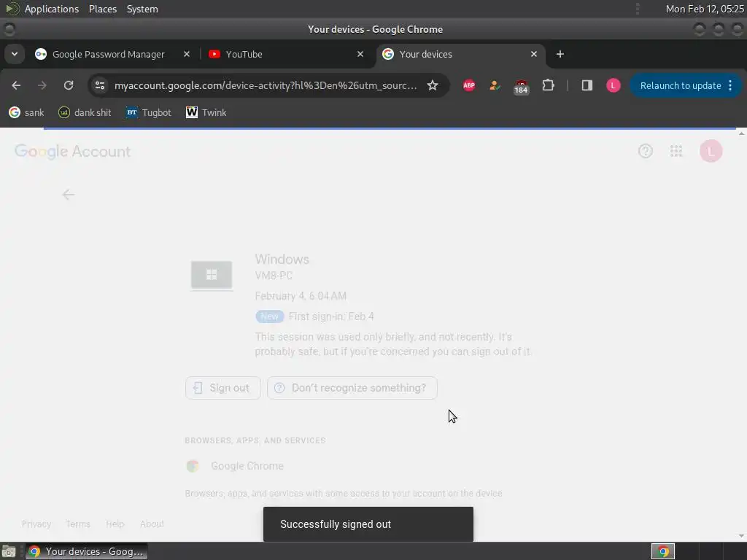This screenshot has height=560, width=747.
Task: Open the Terms footer link
Action: 77,524
